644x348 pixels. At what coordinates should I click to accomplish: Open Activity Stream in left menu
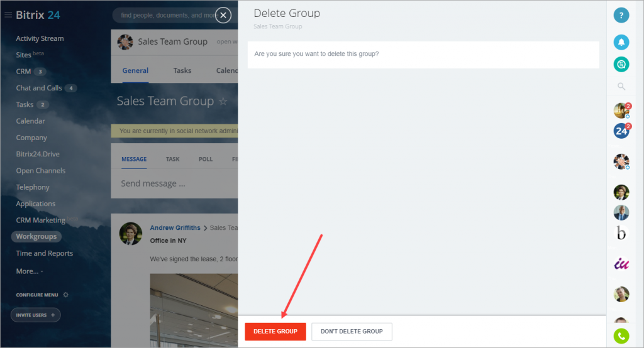(x=40, y=38)
